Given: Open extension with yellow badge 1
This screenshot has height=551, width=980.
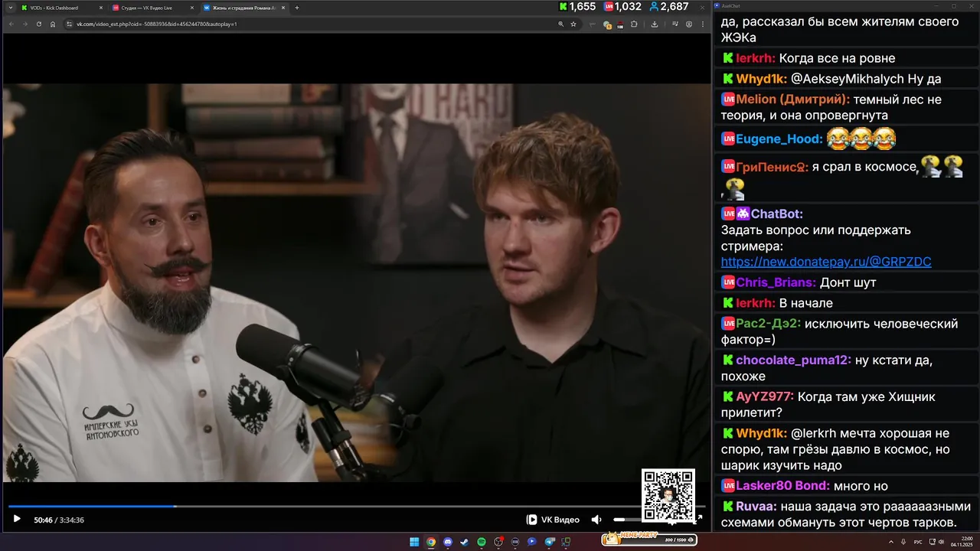Looking at the screenshot, I should [607, 24].
